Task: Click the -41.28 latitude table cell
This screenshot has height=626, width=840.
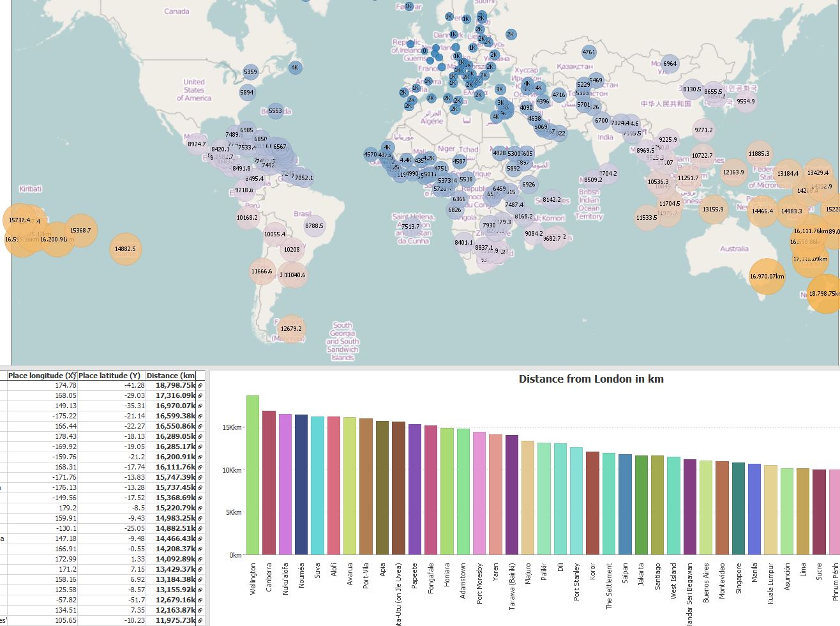Action: tap(112, 386)
